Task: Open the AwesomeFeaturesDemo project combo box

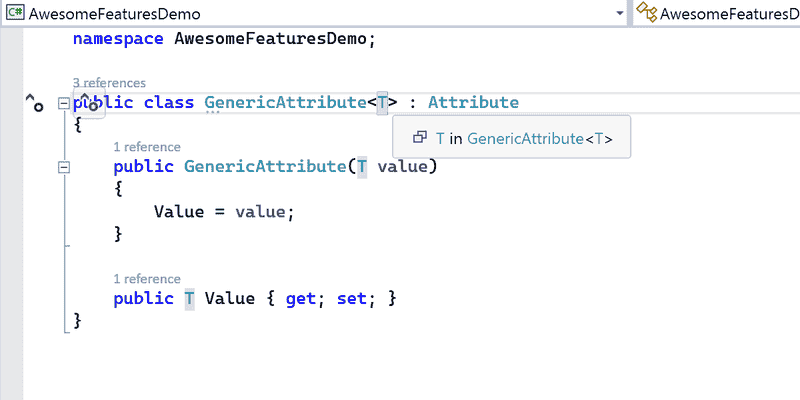Action: tap(315, 13)
